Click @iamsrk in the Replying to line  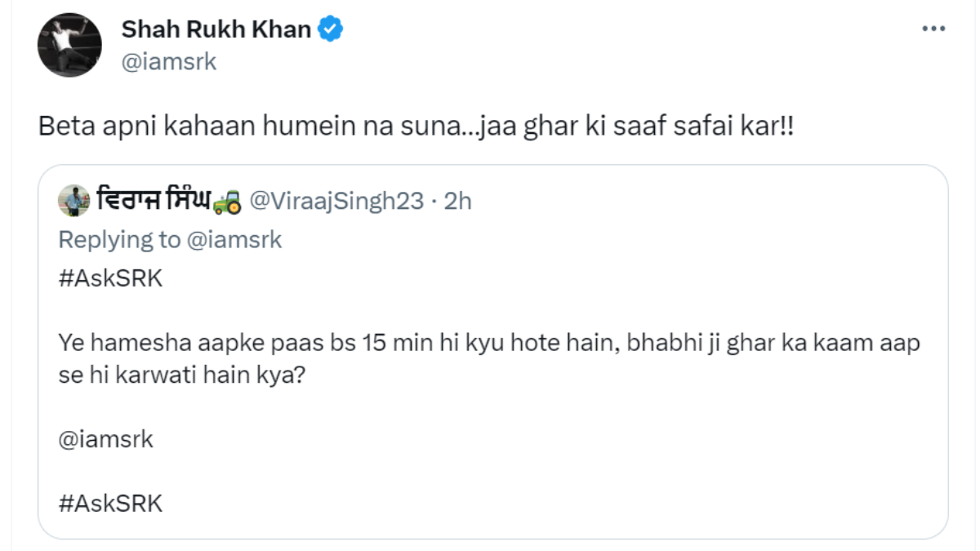234,239
